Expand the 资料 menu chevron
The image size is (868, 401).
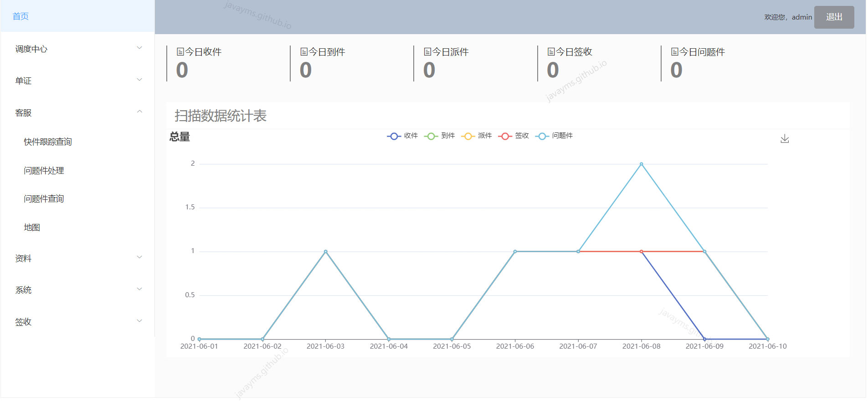[139, 257]
